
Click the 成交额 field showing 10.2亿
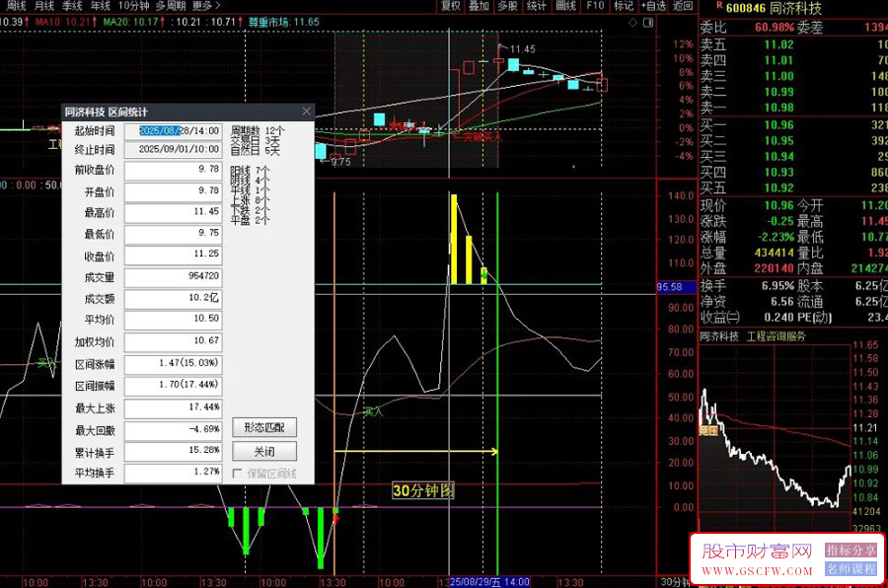(174, 299)
